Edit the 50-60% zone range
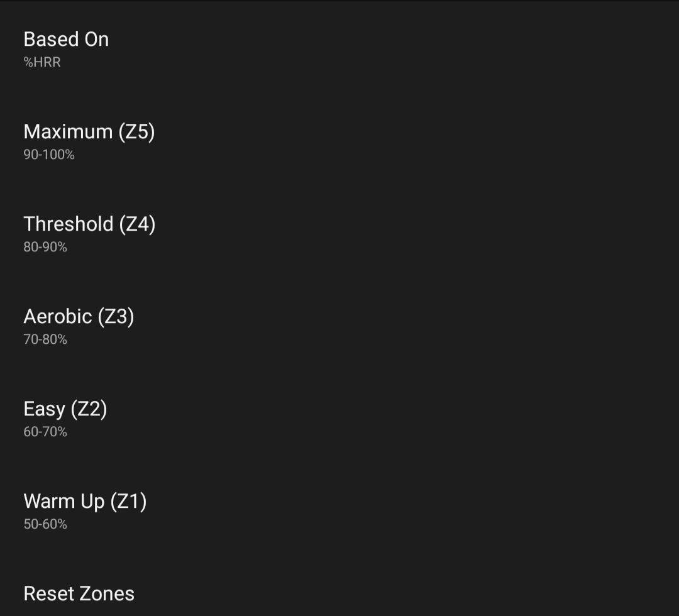679x616 pixels. [45, 524]
